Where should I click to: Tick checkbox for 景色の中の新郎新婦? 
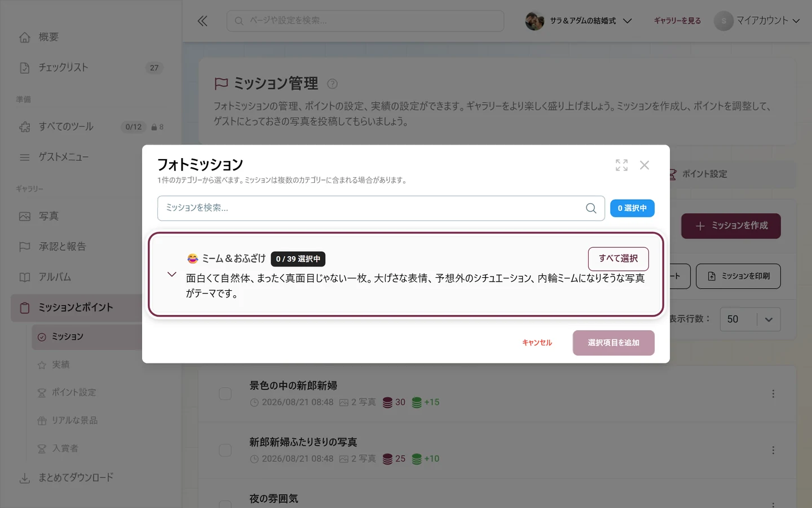click(x=225, y=393)
